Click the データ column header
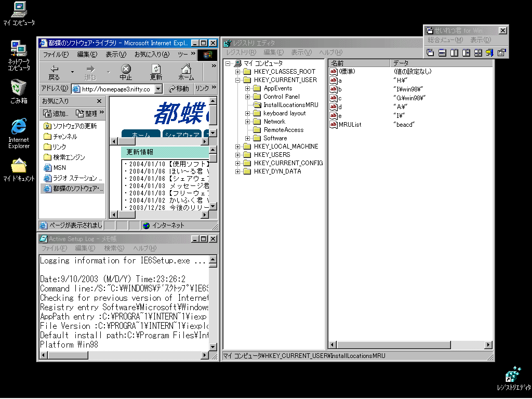 pos(442,63)
